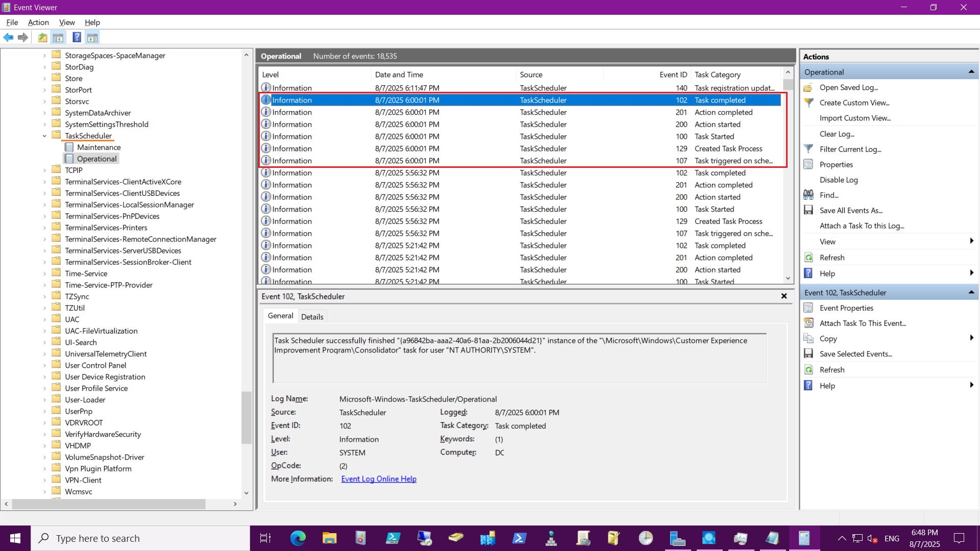Click the event list scroll down arrow
Screen dimensions: 980x551
788,278
